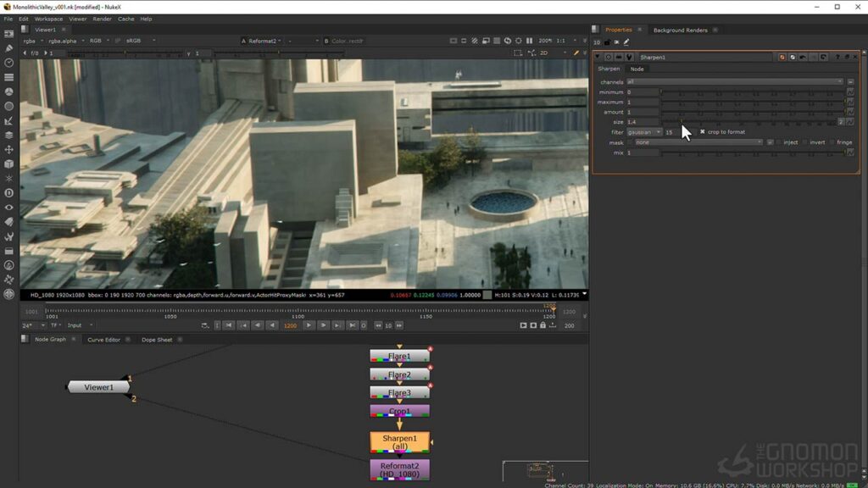Enable the fringe mask checkbox
Screen dimensions: 868x488
832,142
